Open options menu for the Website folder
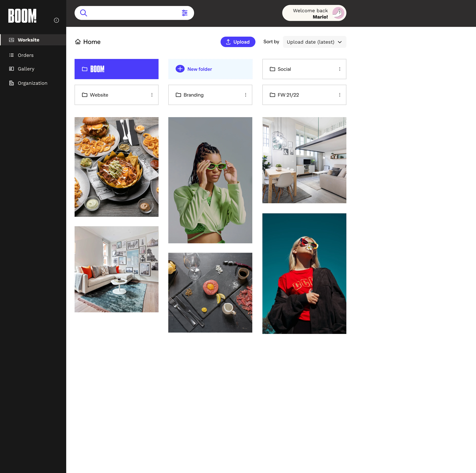476x473 pixels. (x=152, y=95)
